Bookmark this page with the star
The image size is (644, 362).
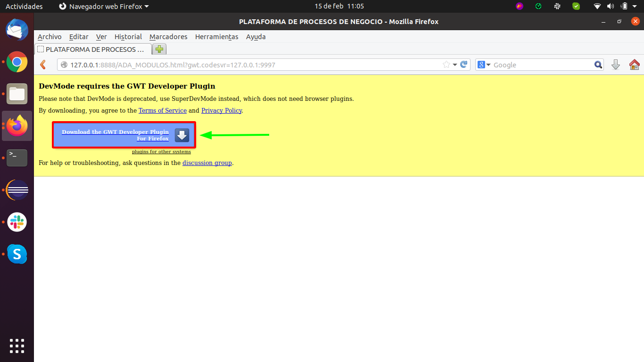tap(446, 65)
